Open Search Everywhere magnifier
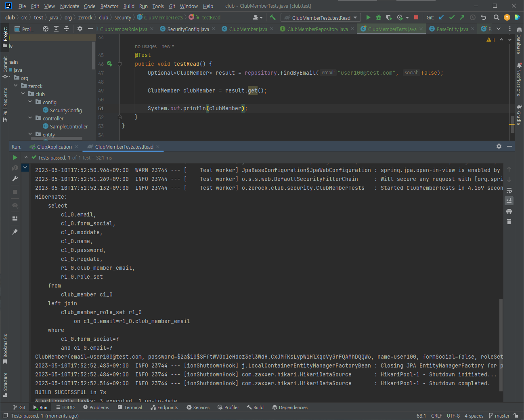Screen dimensions: 524x420 point(497,17)
